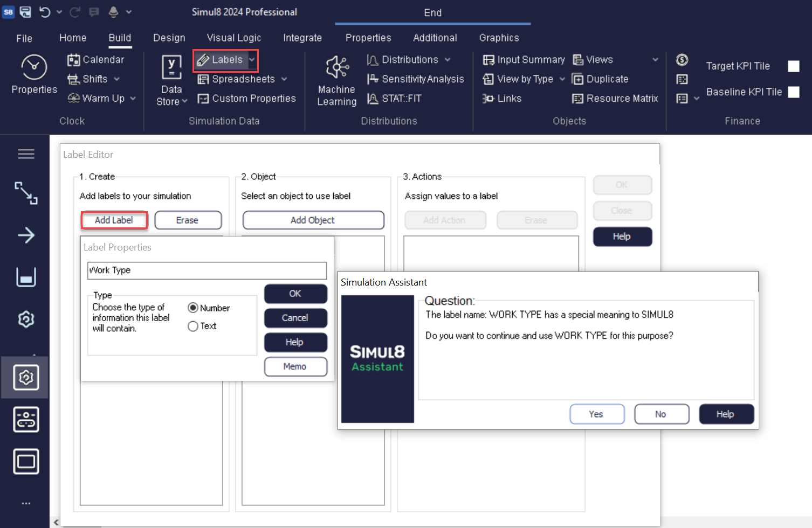The width and height of the screenshot is (812, 528).
Task: Switch to the Visual Logic tab
Action: [x=234, y=38]
